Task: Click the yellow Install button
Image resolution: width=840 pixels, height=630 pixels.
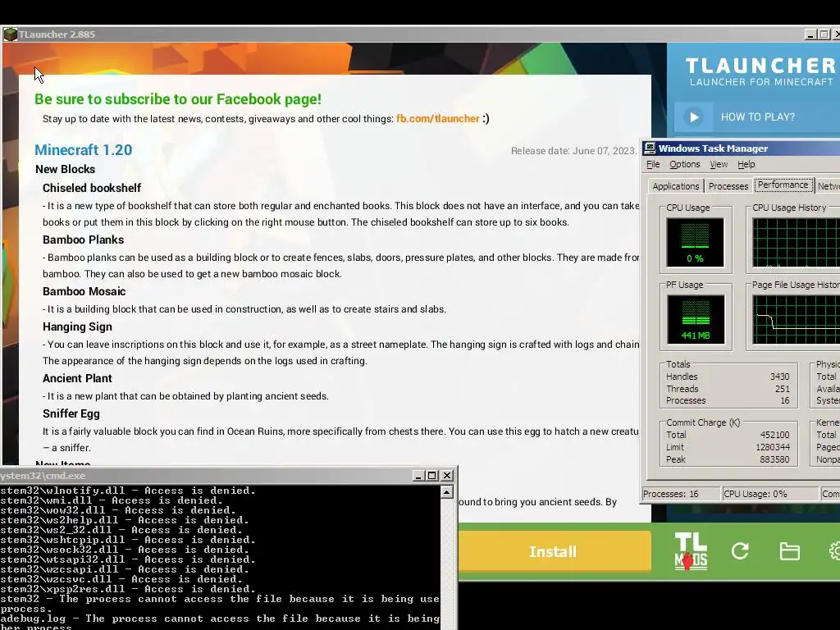Action: pos(554,551)
